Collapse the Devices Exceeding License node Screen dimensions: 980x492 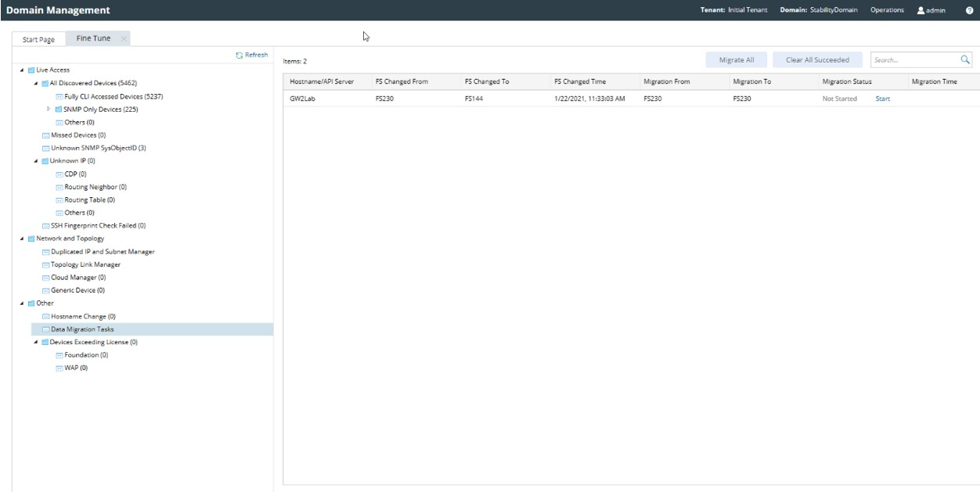[x=36, y=343]
